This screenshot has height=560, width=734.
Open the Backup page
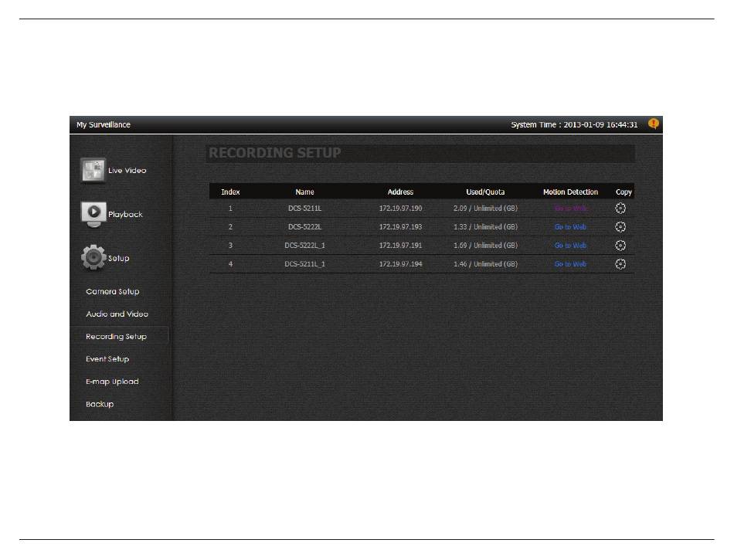(x=100, y=404)
